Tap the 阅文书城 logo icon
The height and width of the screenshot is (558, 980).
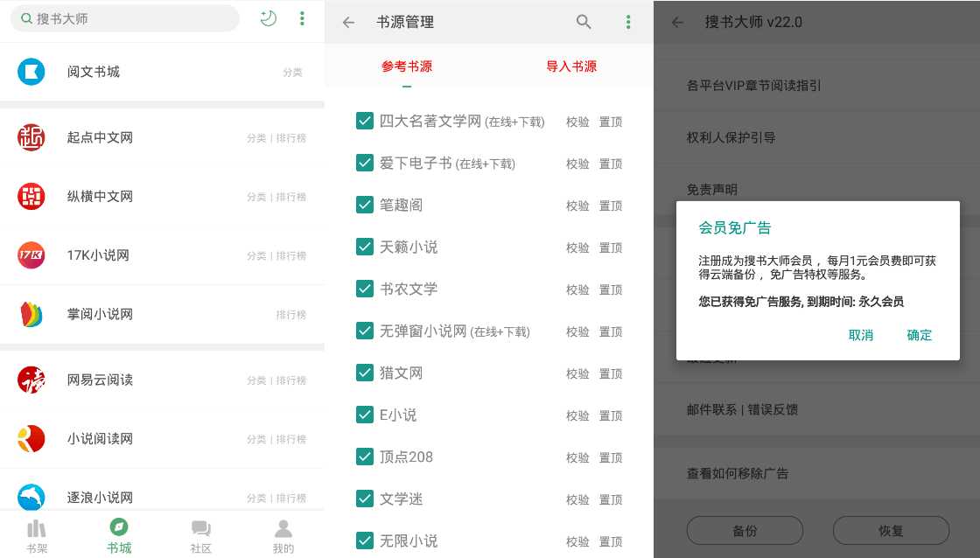tap(31, 71)
